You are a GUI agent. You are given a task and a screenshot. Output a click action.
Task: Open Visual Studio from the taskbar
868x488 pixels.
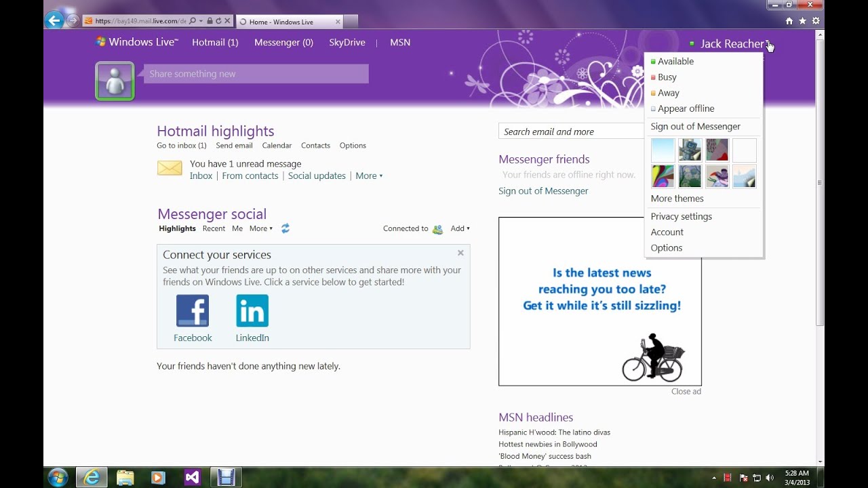[x=192, y=477]
